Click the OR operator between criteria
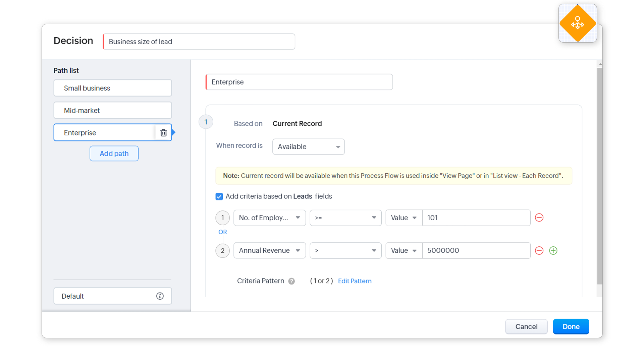644x362 pixels. click(x=222, y=232)
